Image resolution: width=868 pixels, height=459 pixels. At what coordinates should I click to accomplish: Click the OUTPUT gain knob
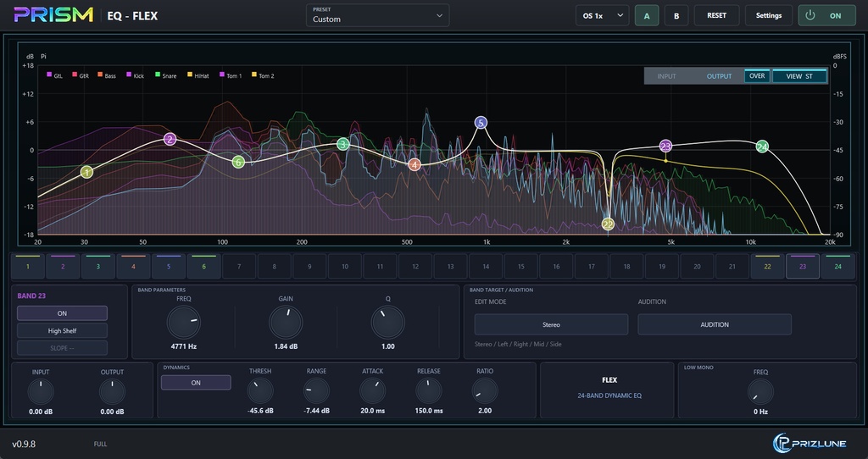(113, 391)
